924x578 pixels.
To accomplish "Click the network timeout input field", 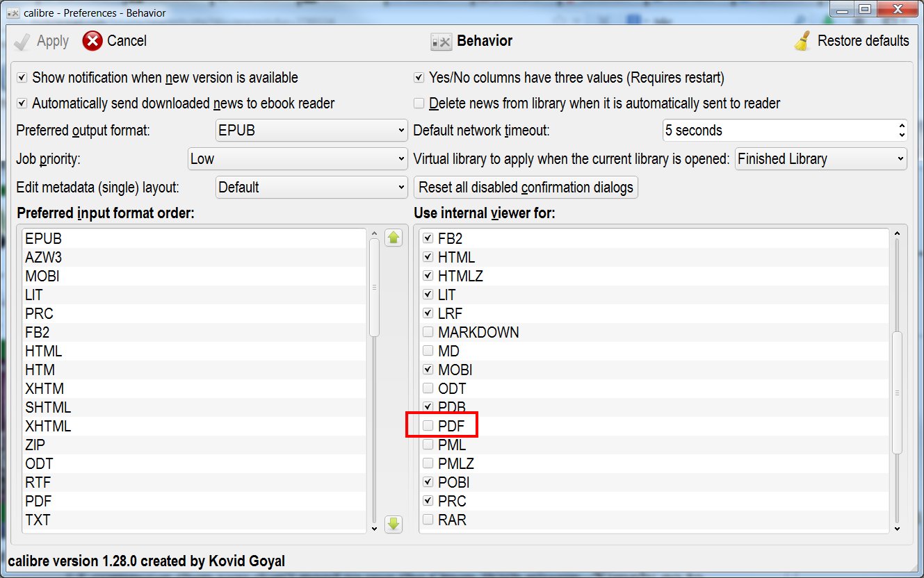I will click(779, 130).
